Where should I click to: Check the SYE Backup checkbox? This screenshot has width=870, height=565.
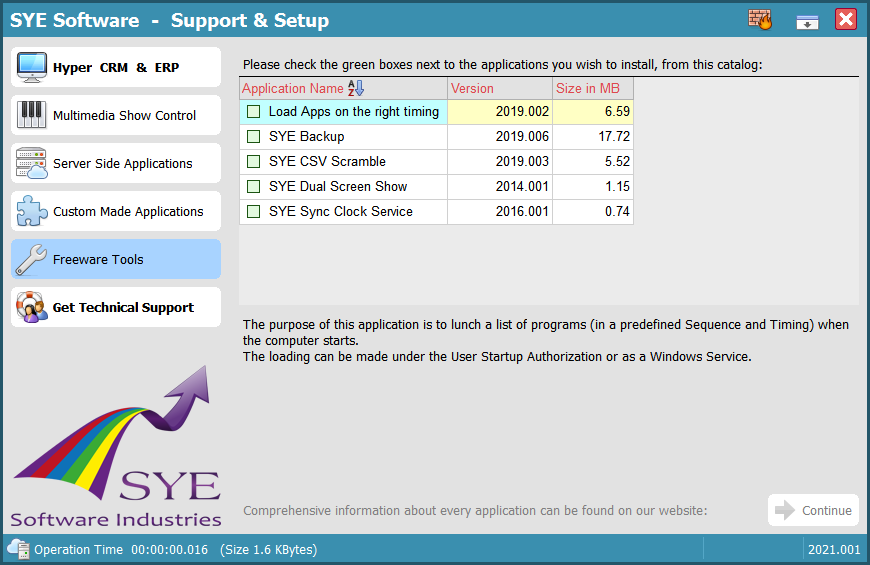pos(254,137)
